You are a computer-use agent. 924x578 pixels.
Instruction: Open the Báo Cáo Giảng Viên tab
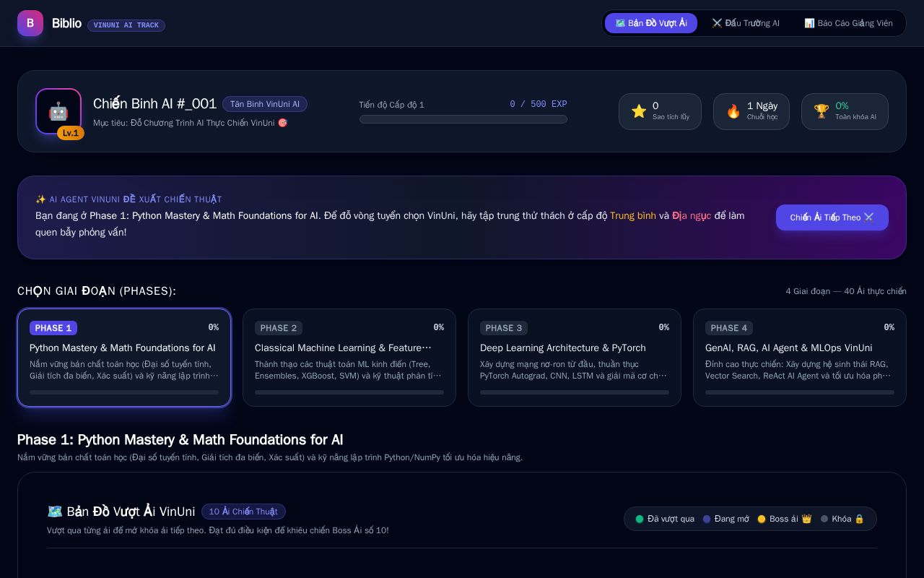click(848, 23)
